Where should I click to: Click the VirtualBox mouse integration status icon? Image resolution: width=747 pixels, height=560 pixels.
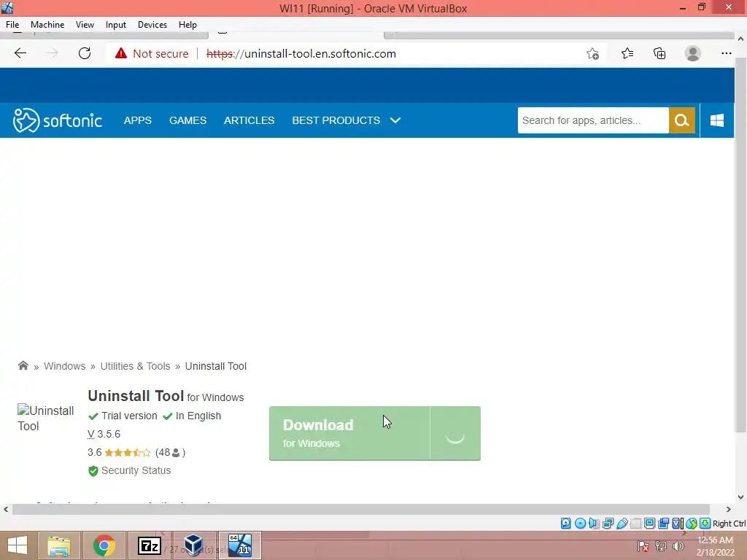click(692, 524)
